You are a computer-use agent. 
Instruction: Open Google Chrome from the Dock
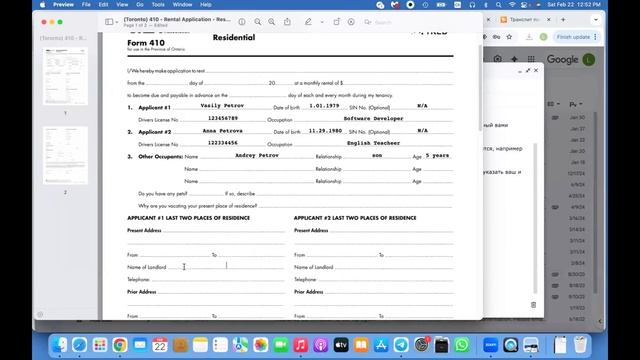click(120, 345)
